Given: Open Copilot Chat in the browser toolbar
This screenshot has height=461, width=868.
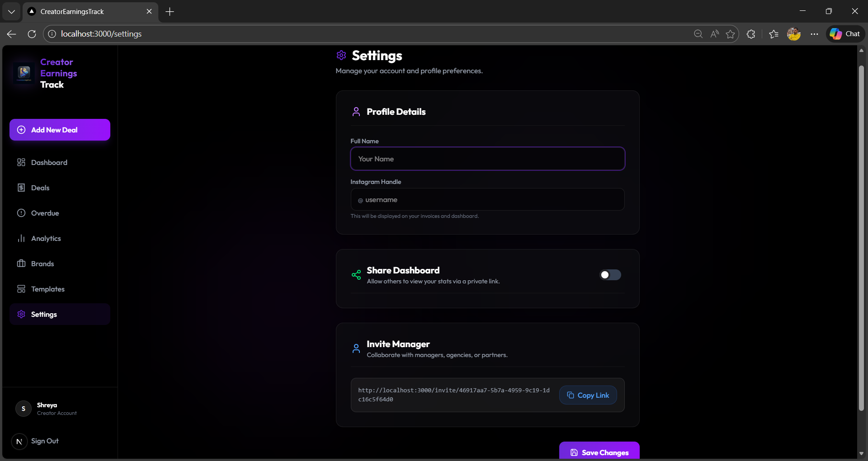Looking at the screenshot, I should (x=845, y=33).
